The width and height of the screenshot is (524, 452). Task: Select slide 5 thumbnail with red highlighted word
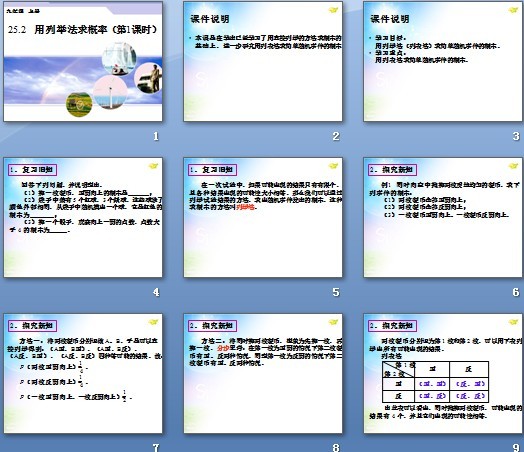point(263,217)
